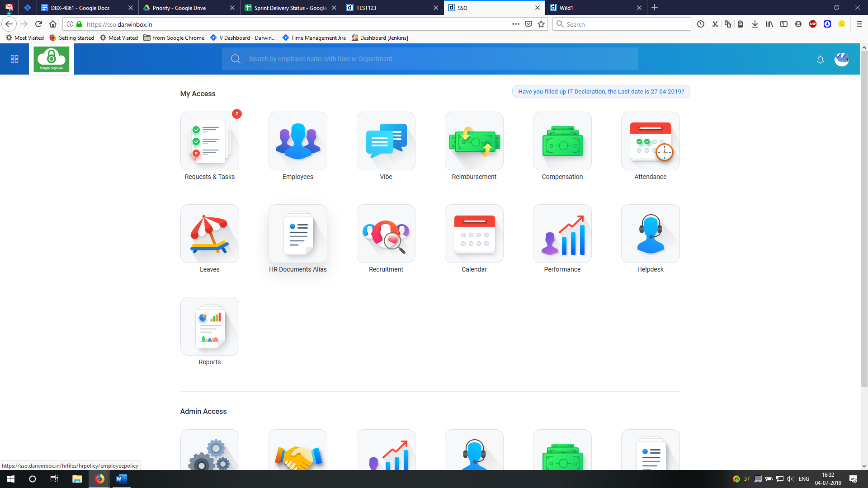Open the Attendance calendar module
This screenshot has height=488, width=868.
tap(650, 141)
